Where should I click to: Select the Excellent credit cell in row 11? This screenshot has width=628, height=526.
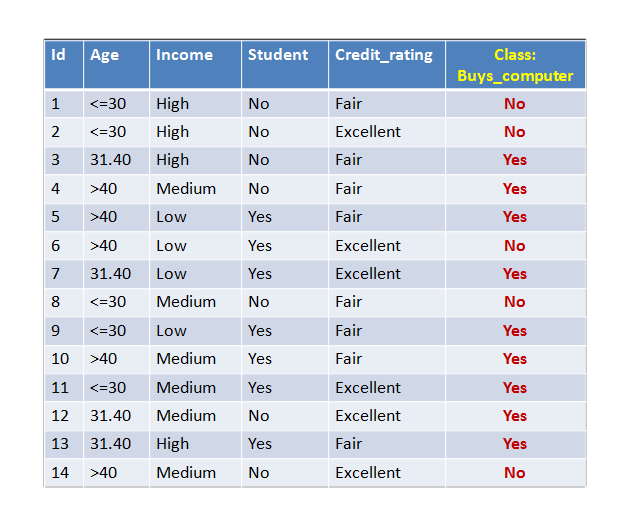tap(387, 388)
